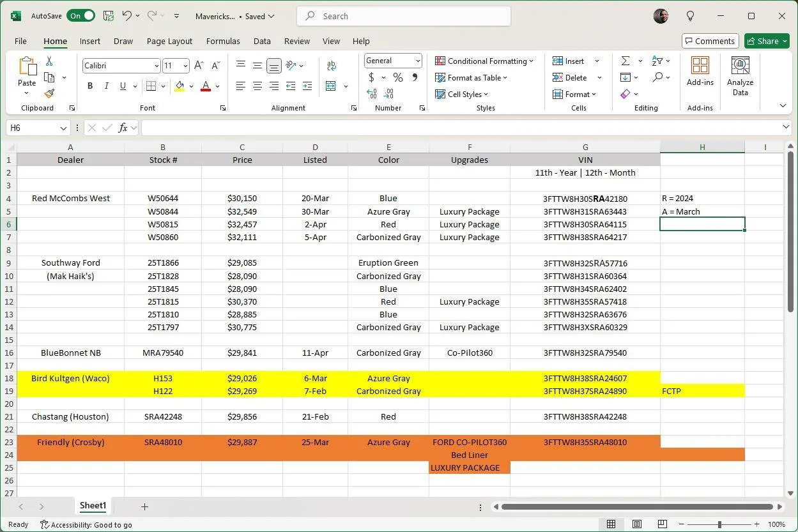Click the Decrease Indent icon
Screen dimensions: 798x532
coord(291,86)
